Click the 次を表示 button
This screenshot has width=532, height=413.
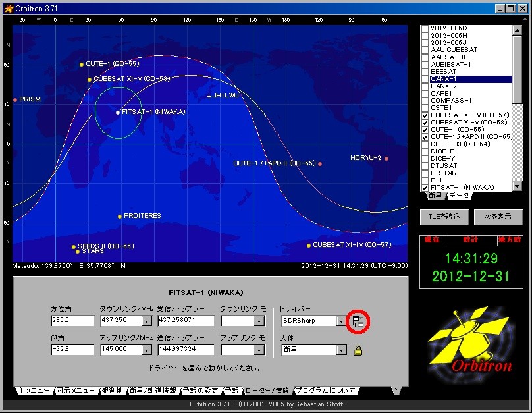498,217
